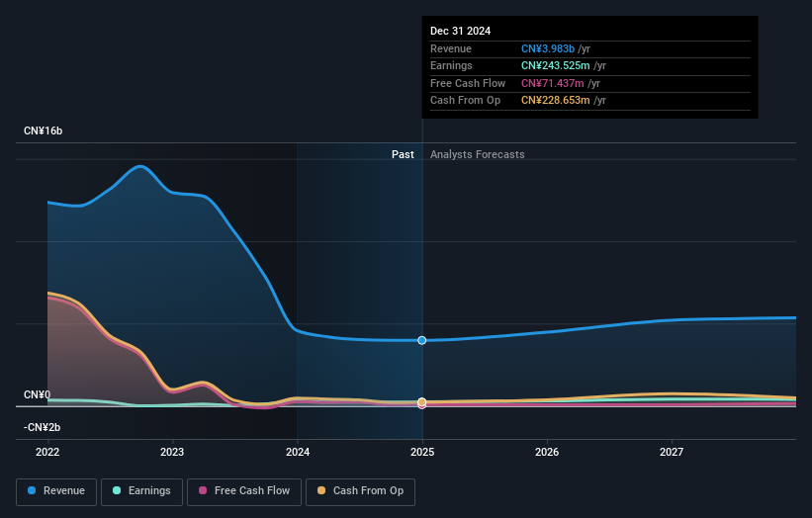The width and height of the screenshot is (812, 518).
Task: Click the -CN¥2b y-axis label
Action: (x=42, y=427)
